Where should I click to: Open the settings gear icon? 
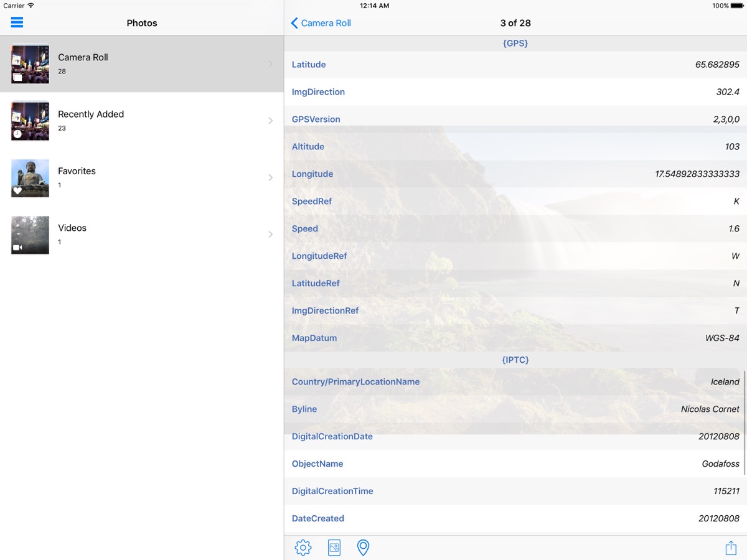303,548
